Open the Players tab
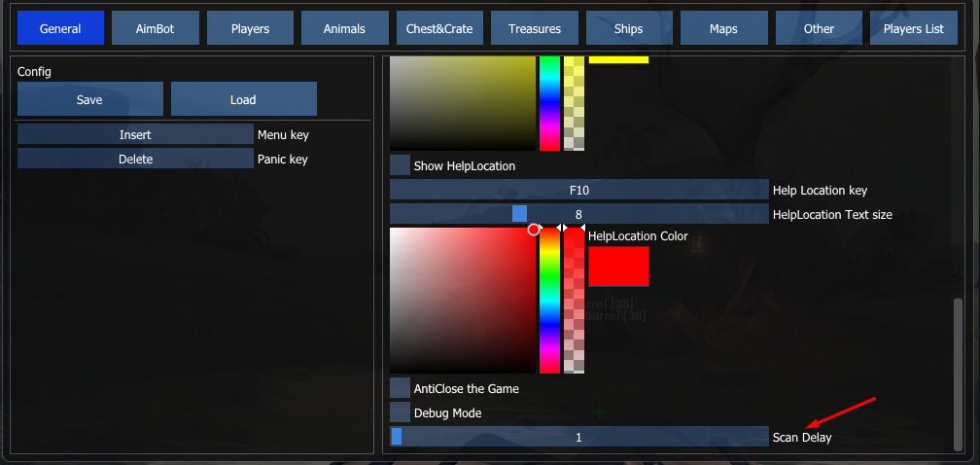This screenshot has width=980, height=465. [x=250, y=28]
